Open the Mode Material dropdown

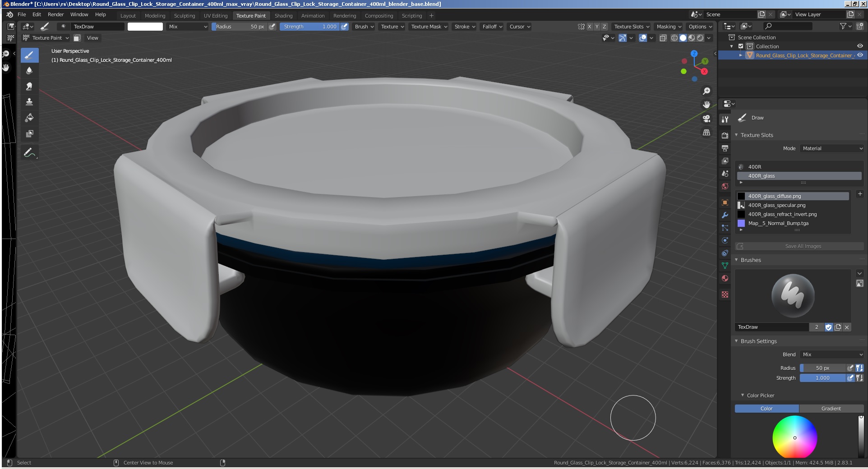[832, 148]
